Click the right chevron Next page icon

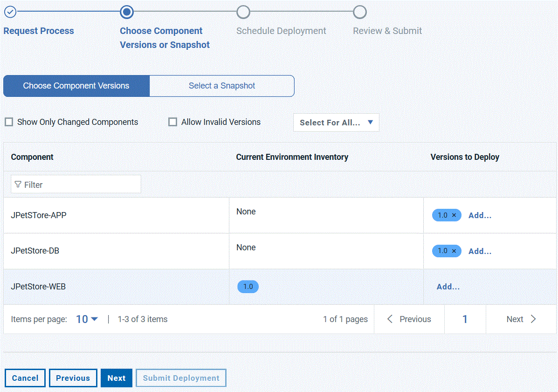point(533,319)
